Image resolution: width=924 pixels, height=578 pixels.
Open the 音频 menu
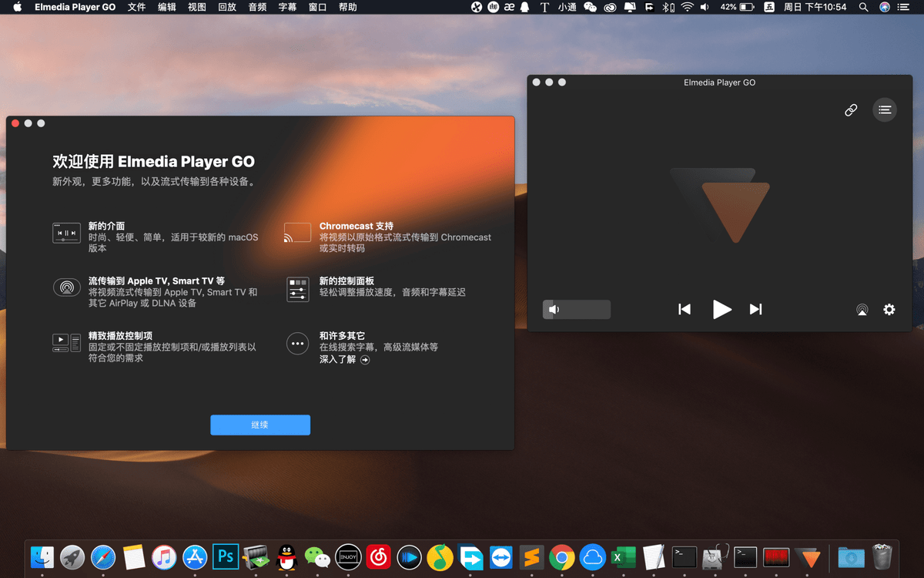257,7
